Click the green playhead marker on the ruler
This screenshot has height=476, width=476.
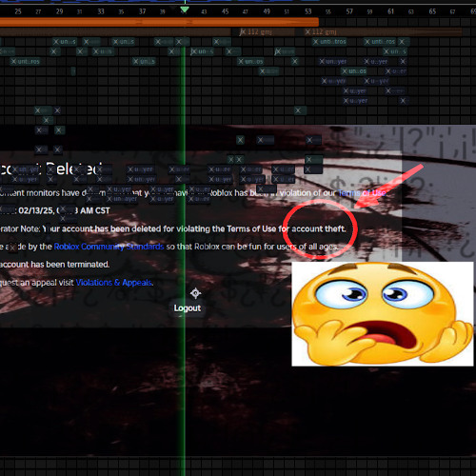click(185, 10)
